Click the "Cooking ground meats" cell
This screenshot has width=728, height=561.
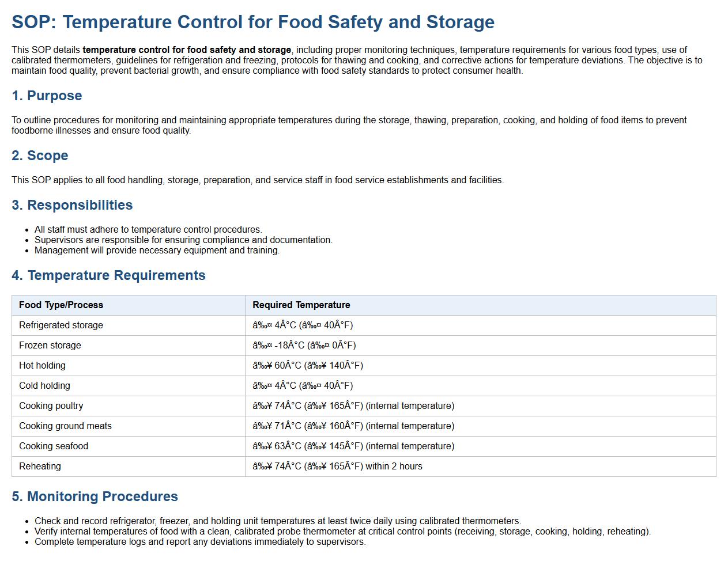65,426
